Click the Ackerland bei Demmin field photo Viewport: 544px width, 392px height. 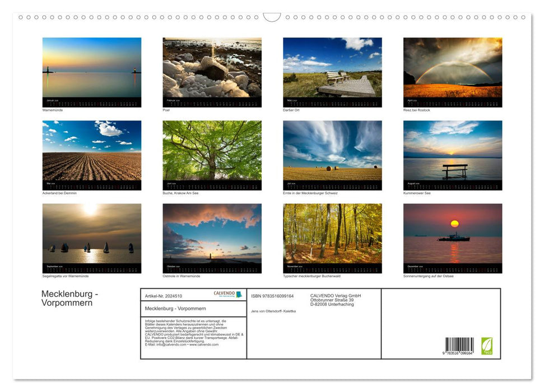pyautogui.click(x=92, y=151)
